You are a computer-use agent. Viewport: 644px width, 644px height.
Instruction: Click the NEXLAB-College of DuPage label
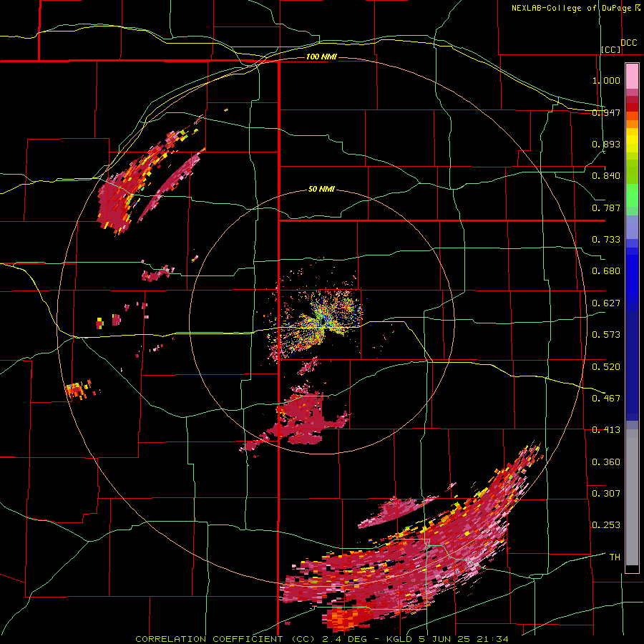point(575,8)
